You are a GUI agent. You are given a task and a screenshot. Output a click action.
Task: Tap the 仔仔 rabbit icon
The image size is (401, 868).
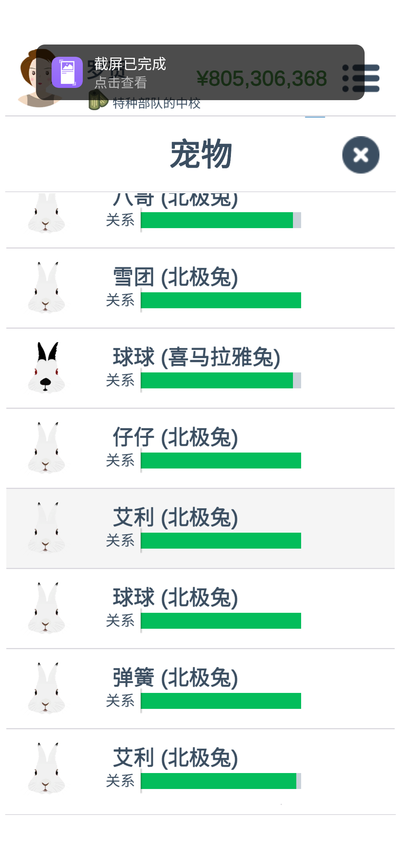click(x=46, y=448)
